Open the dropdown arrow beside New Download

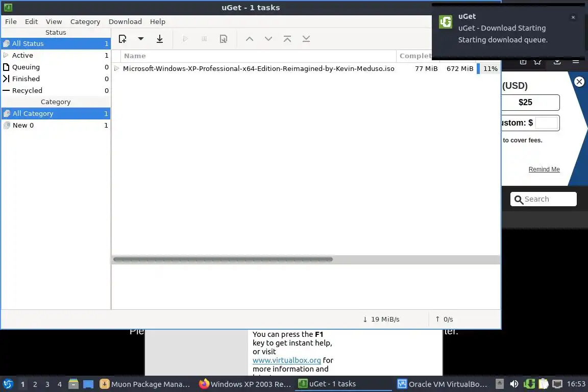click(141, 39)
